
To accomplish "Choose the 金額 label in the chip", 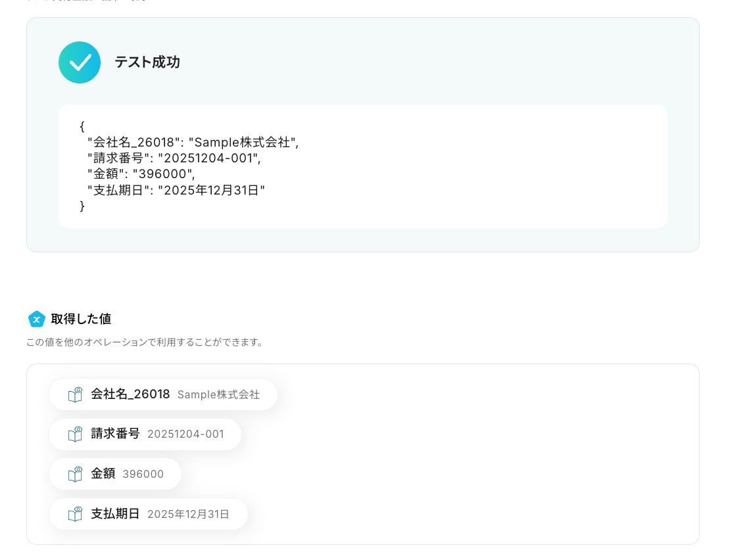I will [x=103, y=474].
